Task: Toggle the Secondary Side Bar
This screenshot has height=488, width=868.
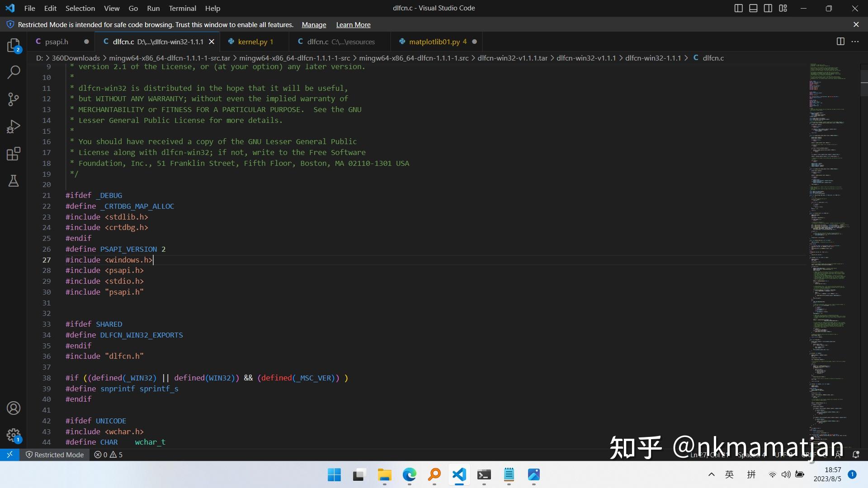Action: pyautogui.click(x=768, y=8)
